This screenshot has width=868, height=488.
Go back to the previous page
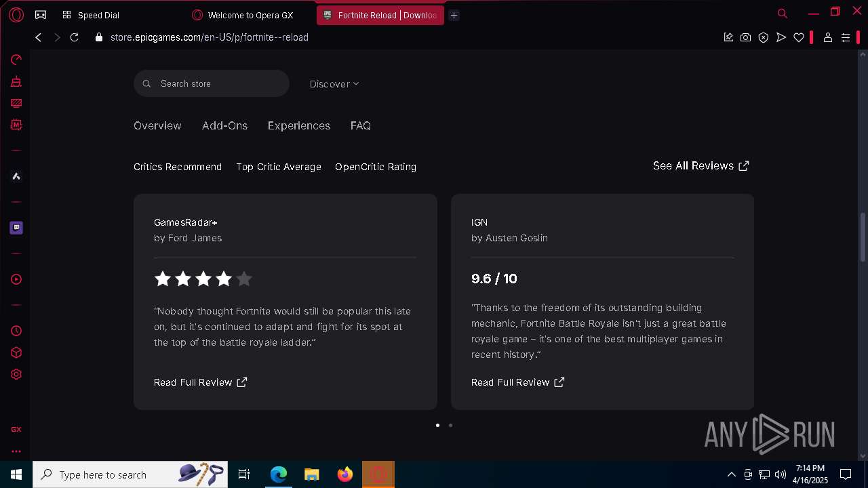tap(39, 37)
